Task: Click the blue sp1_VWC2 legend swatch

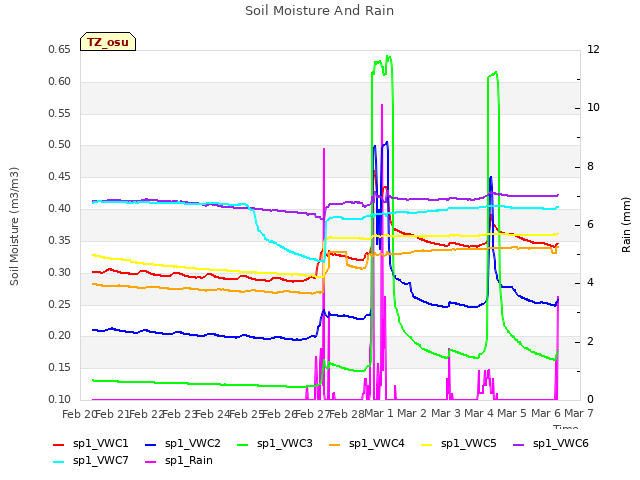Action: point(151,445)
